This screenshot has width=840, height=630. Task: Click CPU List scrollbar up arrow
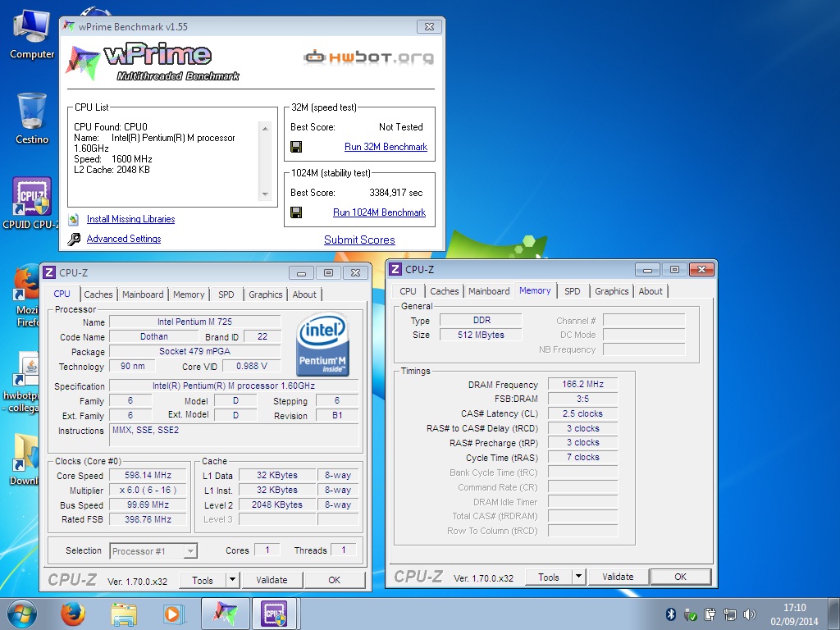265,129
